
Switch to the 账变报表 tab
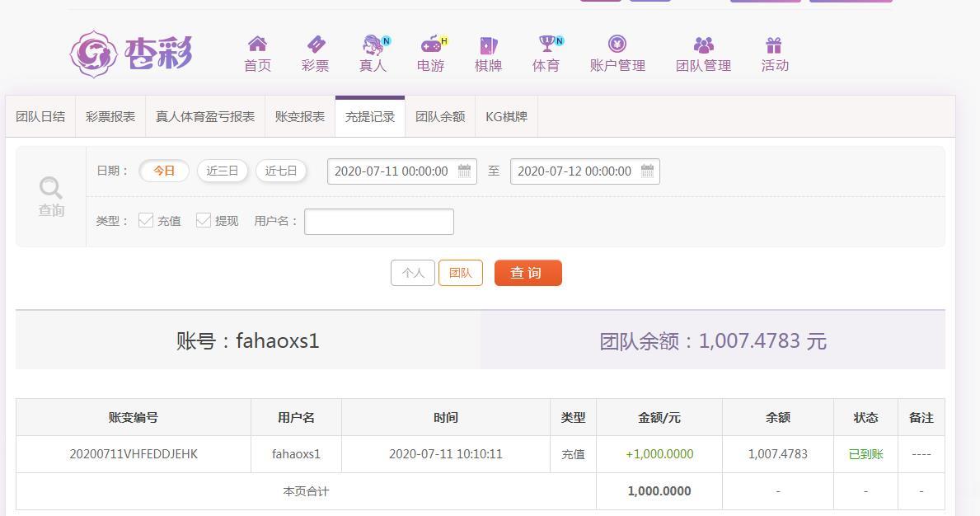coord(300,117)
